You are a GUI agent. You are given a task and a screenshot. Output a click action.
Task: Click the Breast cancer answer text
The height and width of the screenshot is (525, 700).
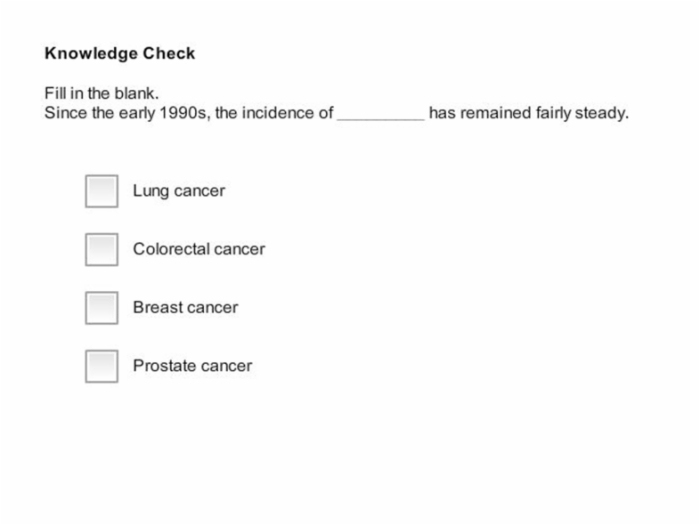pyautogui.click(x=186, y=308)
